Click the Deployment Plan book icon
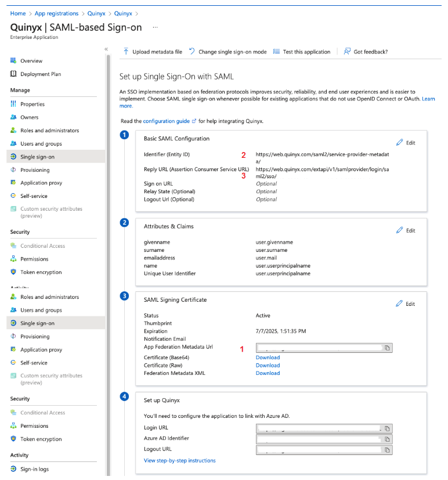 pyautogui.click(x=13, y=74)
